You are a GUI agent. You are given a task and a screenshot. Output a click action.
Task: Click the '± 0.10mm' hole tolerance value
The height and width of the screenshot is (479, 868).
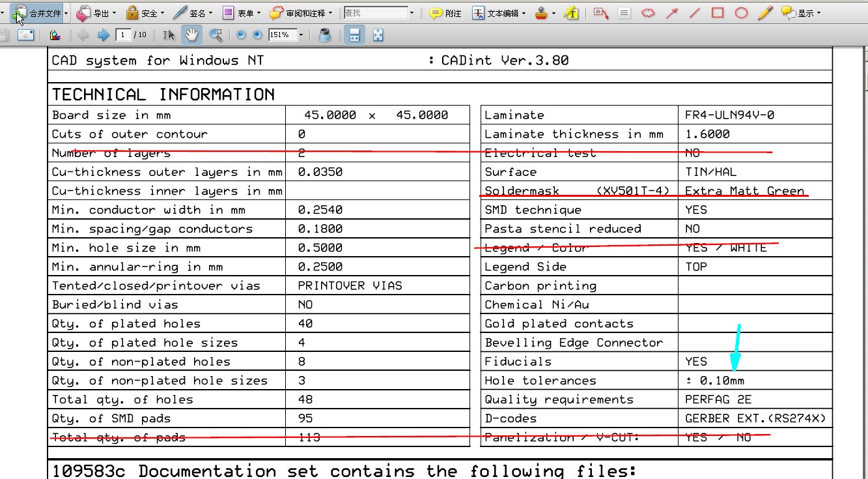(x=714, y=381)
